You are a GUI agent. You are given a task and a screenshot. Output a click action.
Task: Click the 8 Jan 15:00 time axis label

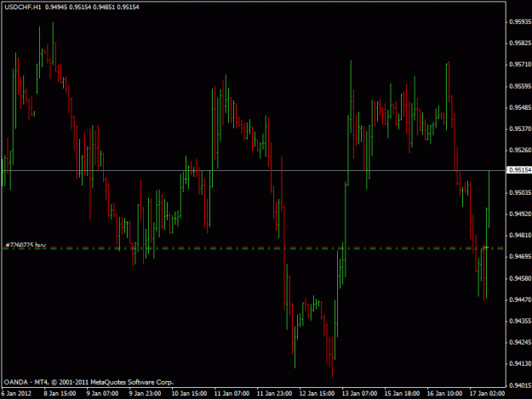tap(60, 394)
